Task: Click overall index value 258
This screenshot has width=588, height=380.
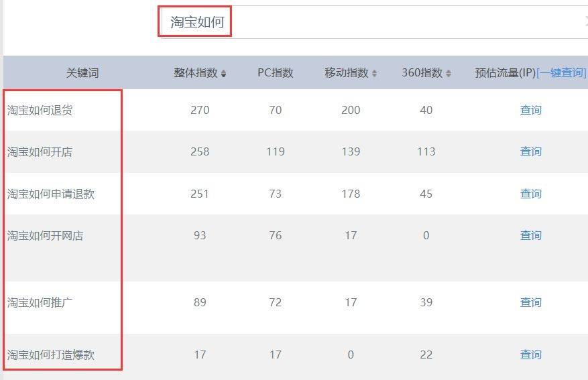Action: tap(200, 151)
